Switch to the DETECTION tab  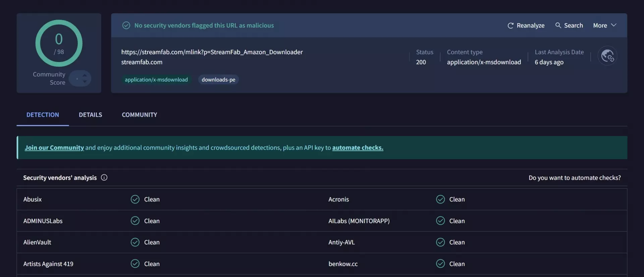[43, 115]
